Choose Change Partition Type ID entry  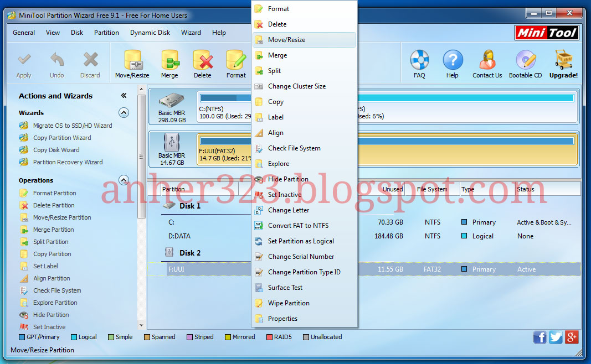[304, 272]
